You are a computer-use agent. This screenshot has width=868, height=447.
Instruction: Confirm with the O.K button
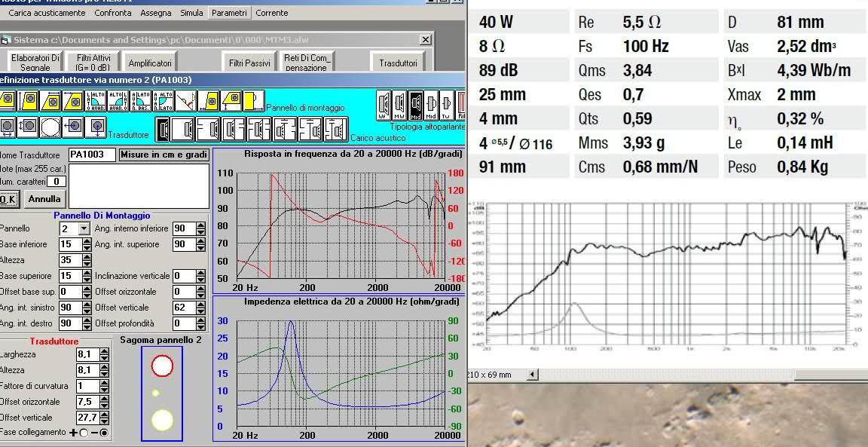click(8, 199)
